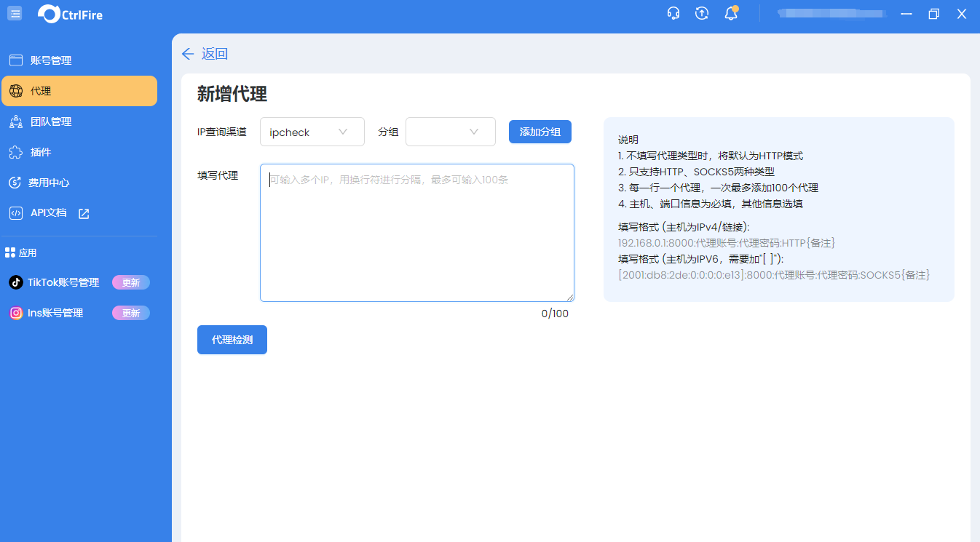Image resolution: width=980 pixels, height=542 pixels.
Task: Open TikTok账号管理 app entry
Action: tap(63, 282)
